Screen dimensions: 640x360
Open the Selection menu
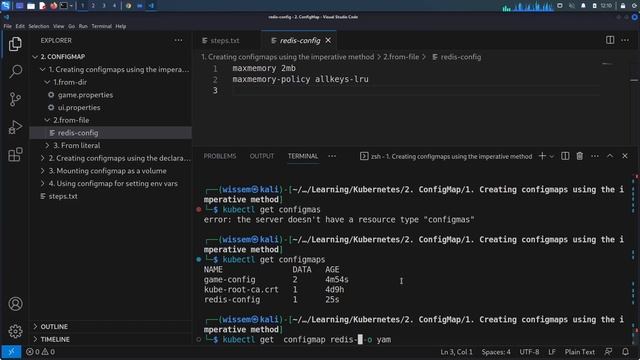(39, 26)
